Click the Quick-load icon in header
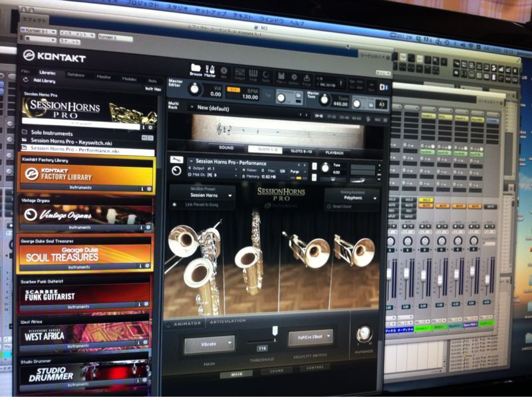The width and height of the screenshot is (532, 397). click(266, 75)
